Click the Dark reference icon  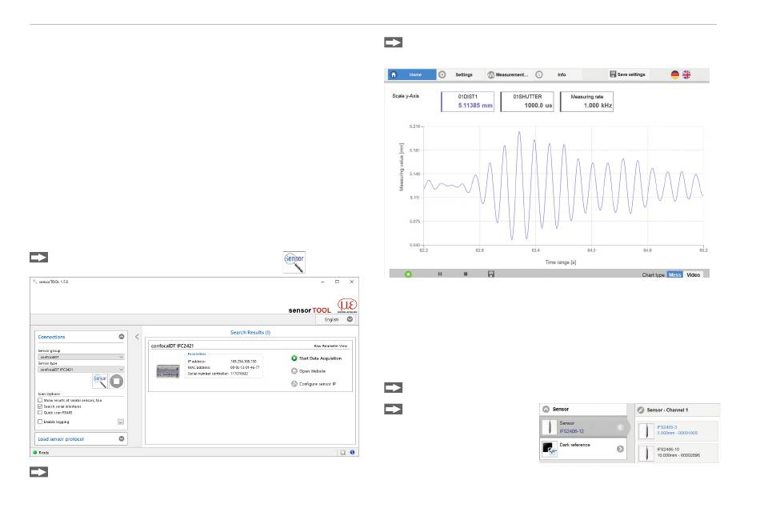tap(549, 449)
